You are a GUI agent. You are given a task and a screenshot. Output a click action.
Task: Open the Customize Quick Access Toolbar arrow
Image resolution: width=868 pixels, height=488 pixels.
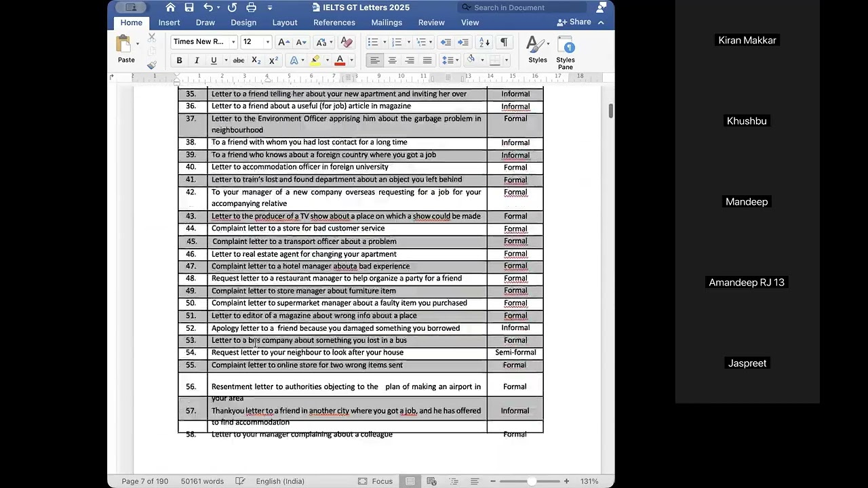(270, 7)
